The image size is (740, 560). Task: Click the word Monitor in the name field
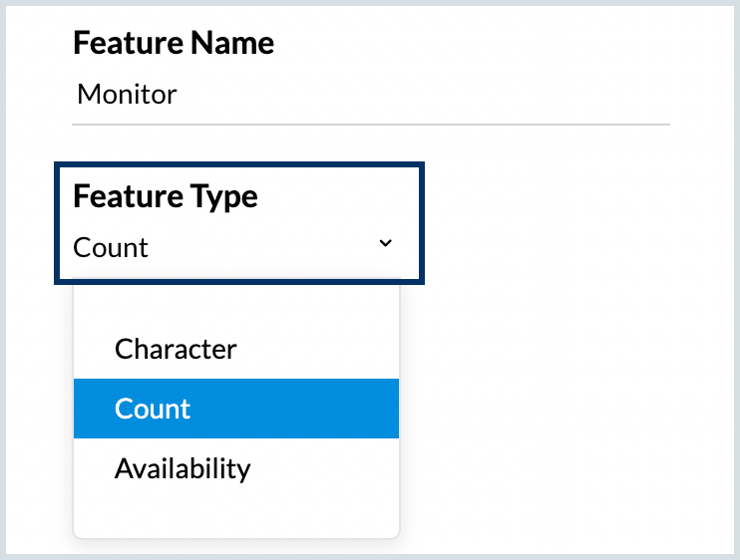click(127, 96)
